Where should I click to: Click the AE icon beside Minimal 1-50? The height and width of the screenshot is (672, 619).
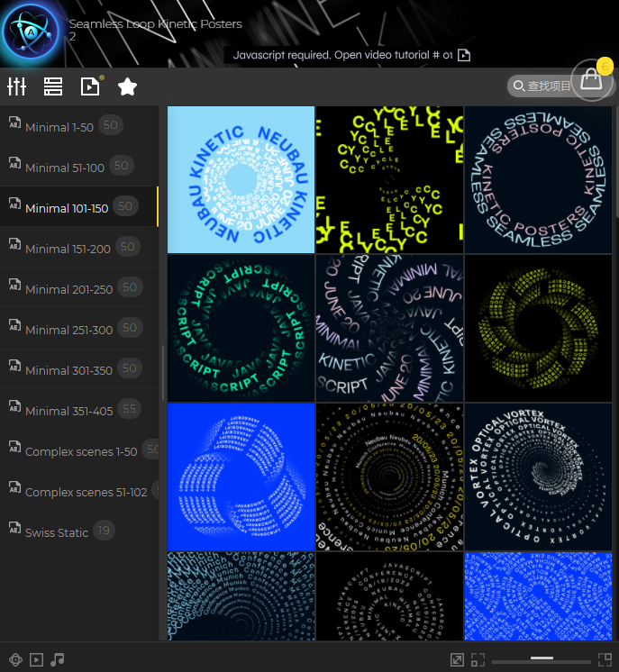point(14,123)
